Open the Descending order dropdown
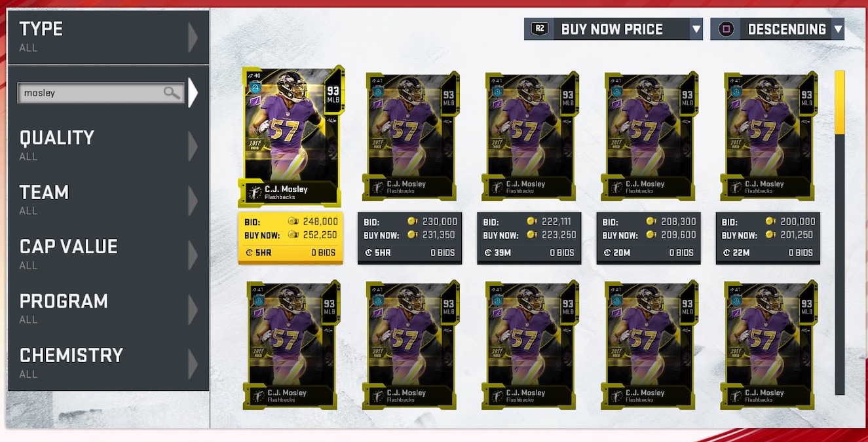The image size is (868, 442). coord(777,29)
